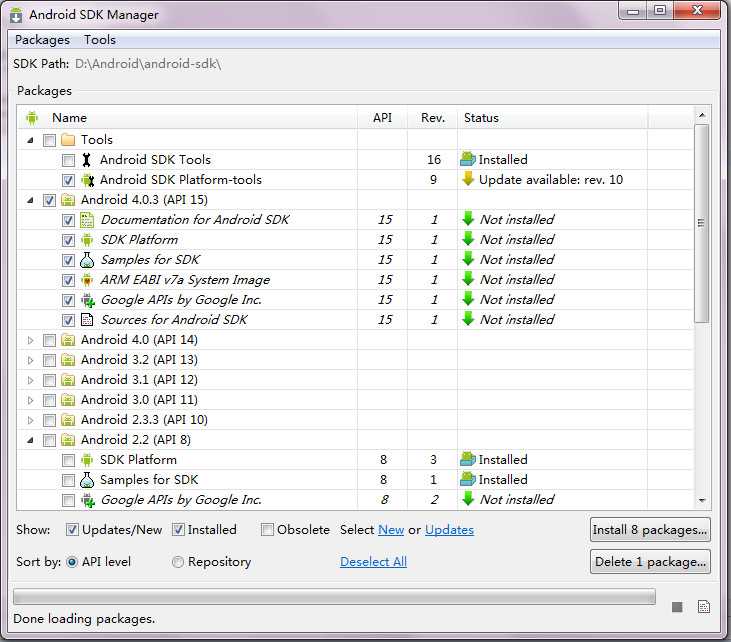Click the Android 2.3.3 (API 10) folder icon
The height and width of the screenshot is (642, 731).
[x=68, y=421]
